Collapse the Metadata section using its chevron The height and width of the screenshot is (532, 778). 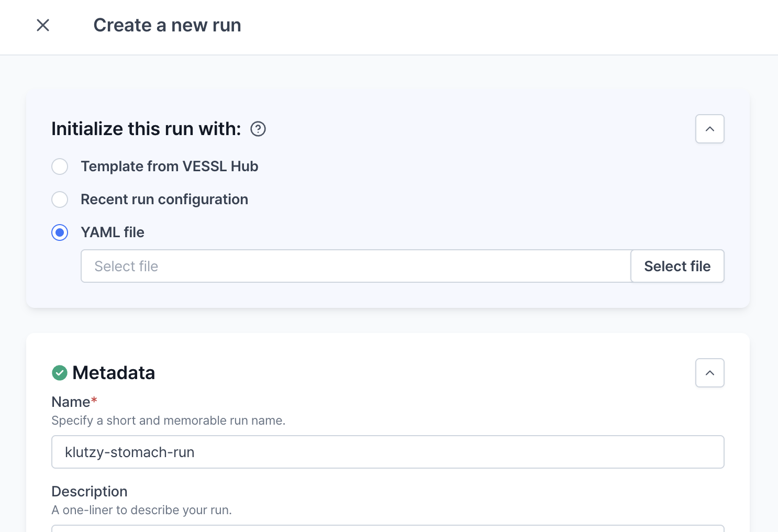(709, 373)
